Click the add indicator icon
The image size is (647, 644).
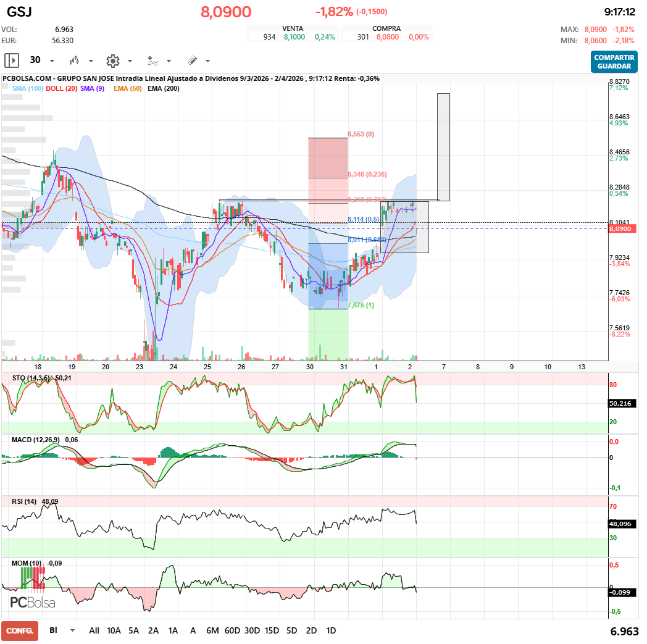coord(152,61)
